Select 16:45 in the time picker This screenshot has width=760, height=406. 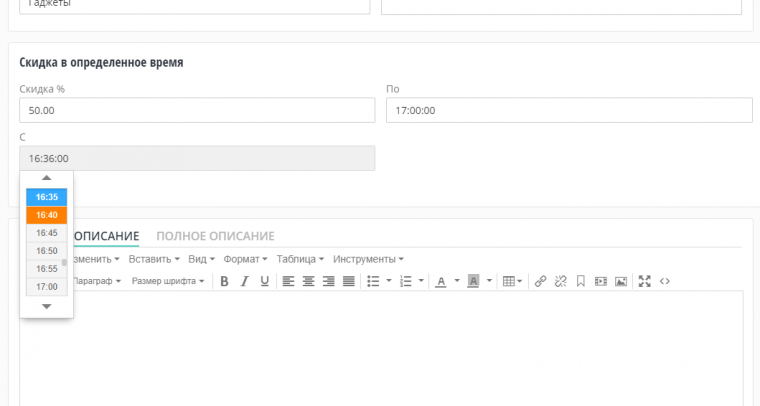point(47,233)
